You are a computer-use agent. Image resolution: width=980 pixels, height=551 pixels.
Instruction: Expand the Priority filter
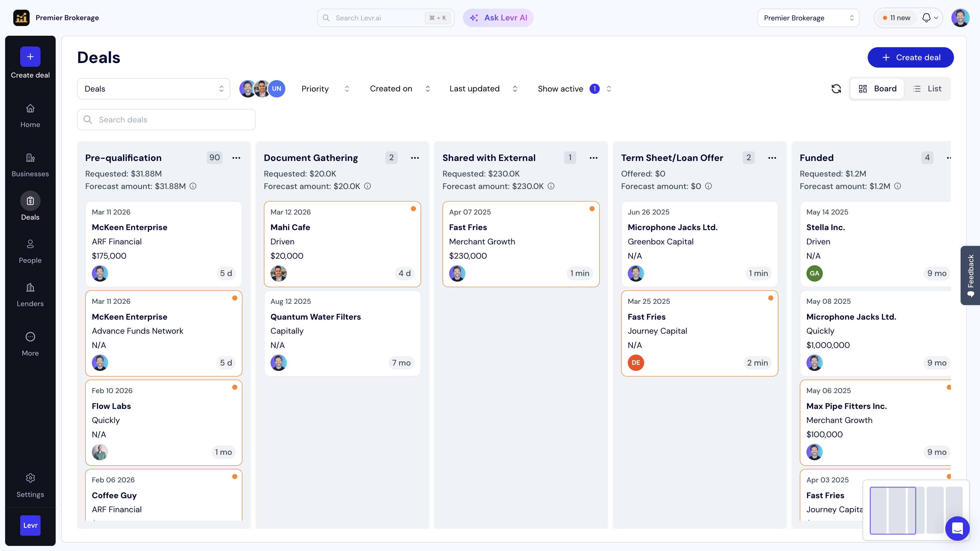325,89
